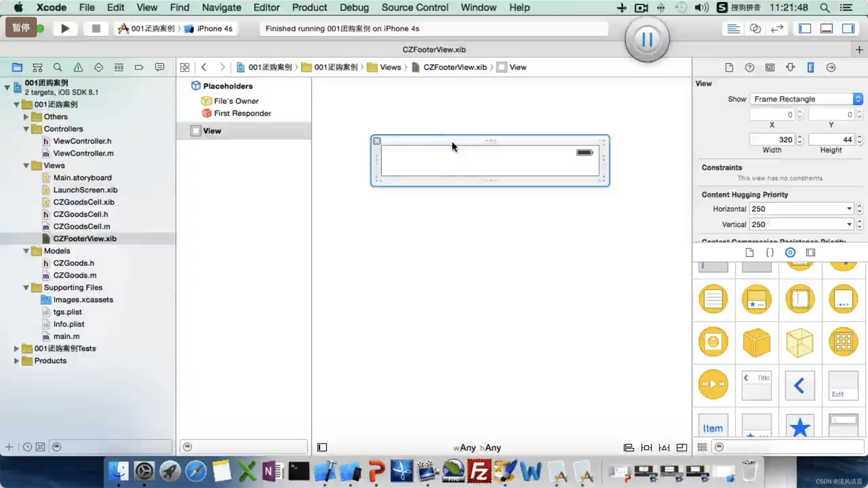The image size is (868, 488).
Task: Select the Editor menu item
Action: point(267,7)
